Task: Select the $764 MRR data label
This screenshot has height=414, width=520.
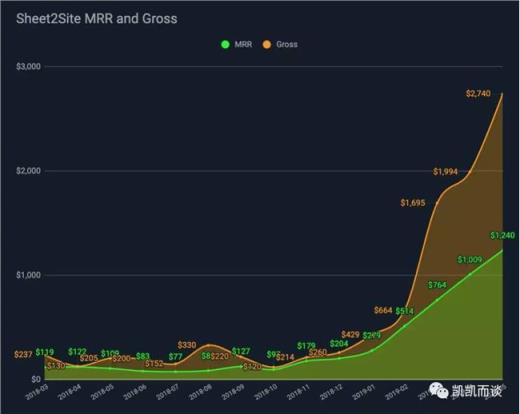Action: [437, 285]
